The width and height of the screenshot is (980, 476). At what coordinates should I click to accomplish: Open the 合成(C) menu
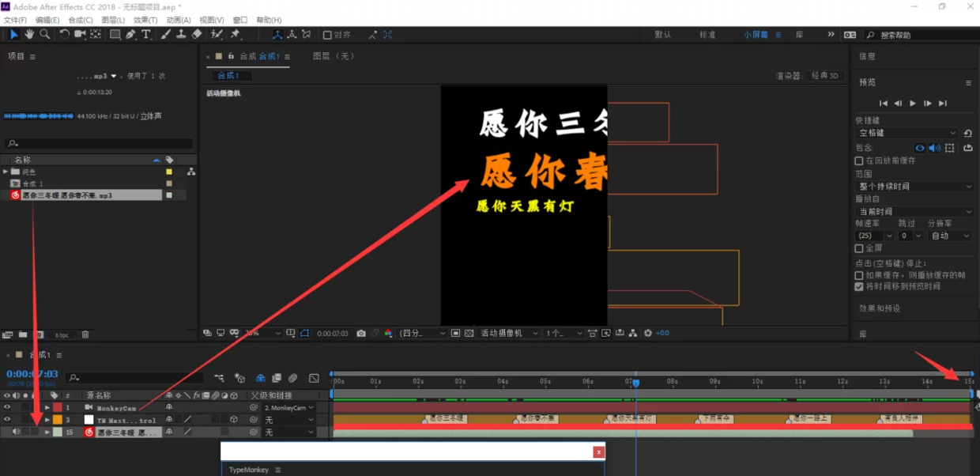[x=81, y=20]
